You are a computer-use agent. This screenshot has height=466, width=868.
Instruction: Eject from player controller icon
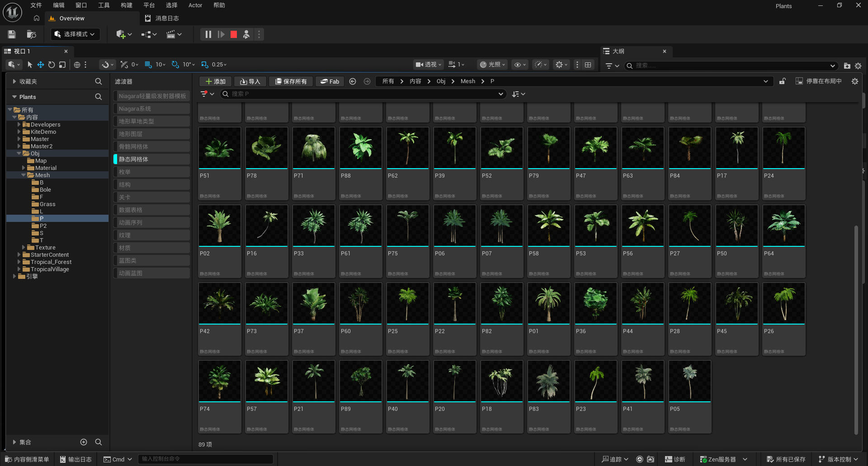[x=246, y=34]
